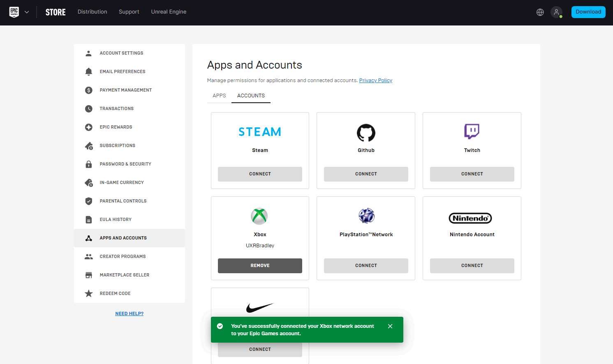
Task: Open Creator Programs
Action: coord(130,257)
